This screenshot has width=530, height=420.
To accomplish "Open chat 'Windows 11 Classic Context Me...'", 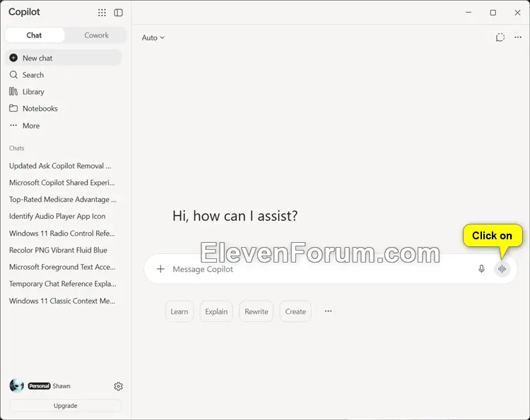I will coord(63,301).
